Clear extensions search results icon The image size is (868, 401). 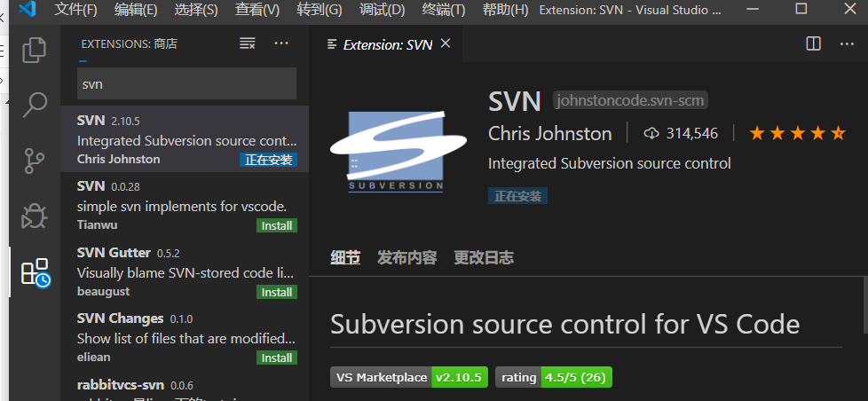click(247, 43)
